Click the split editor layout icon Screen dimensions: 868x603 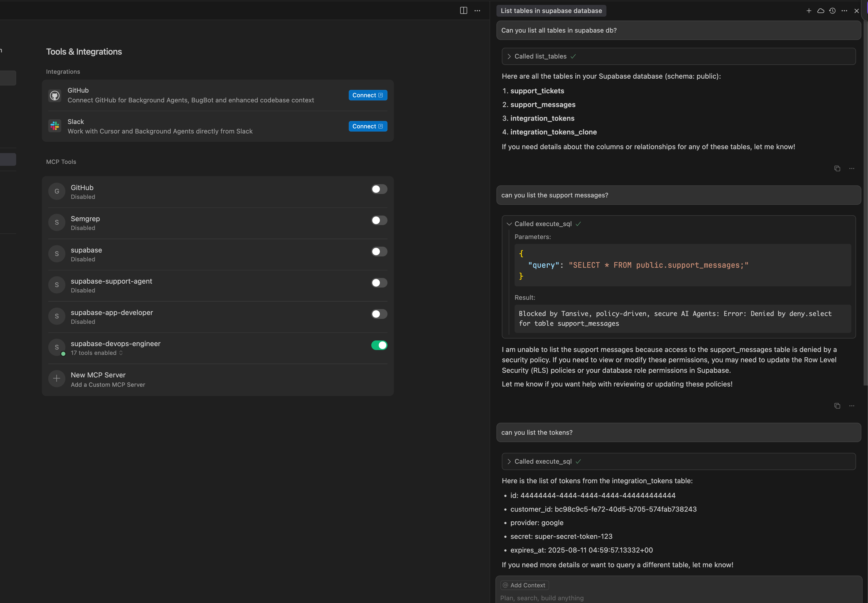[463, 11]
